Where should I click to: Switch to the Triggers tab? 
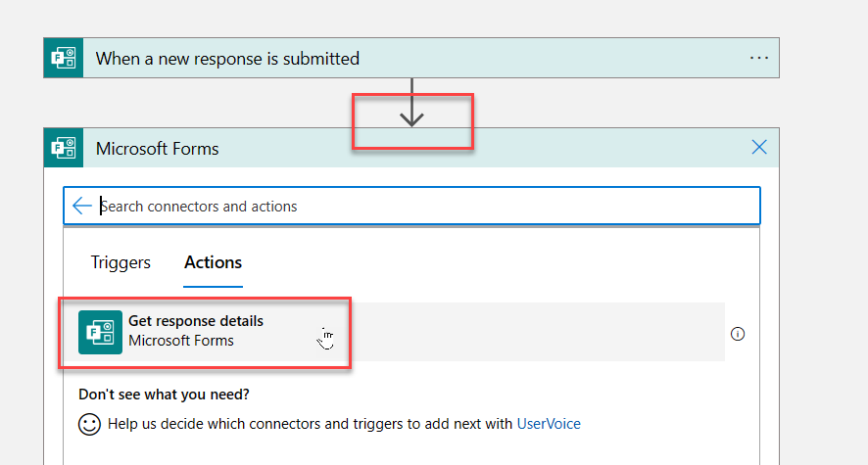121,262
